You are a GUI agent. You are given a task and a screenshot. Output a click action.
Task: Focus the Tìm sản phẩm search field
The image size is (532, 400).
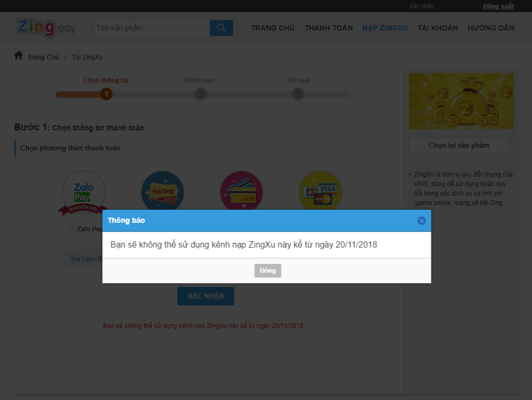pos(152,28)
